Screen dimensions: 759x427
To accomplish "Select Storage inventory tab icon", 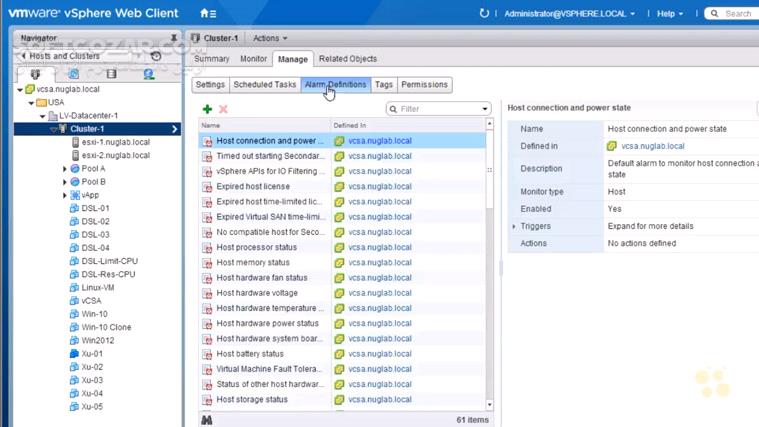I will point(111,74).
